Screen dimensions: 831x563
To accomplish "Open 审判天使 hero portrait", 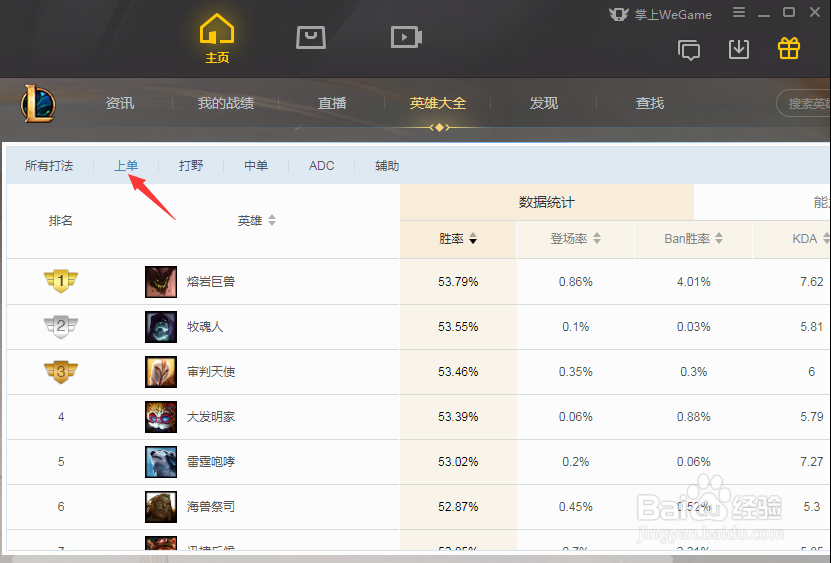I will (x=161, y=372).
